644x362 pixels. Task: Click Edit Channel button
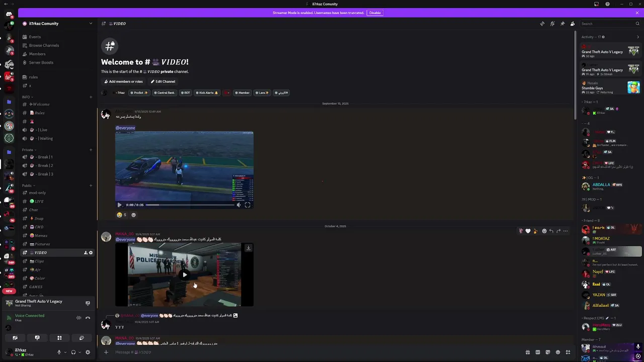[x=163, y=81]
